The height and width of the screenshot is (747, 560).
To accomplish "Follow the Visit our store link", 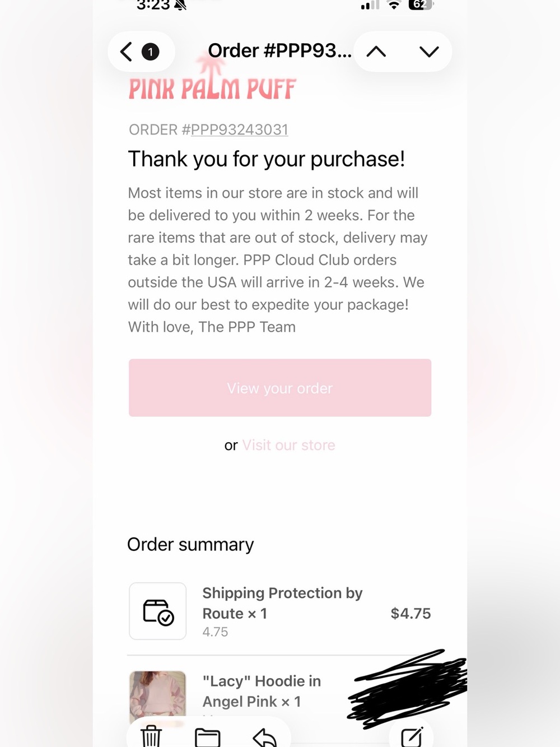I will point(288,445).
